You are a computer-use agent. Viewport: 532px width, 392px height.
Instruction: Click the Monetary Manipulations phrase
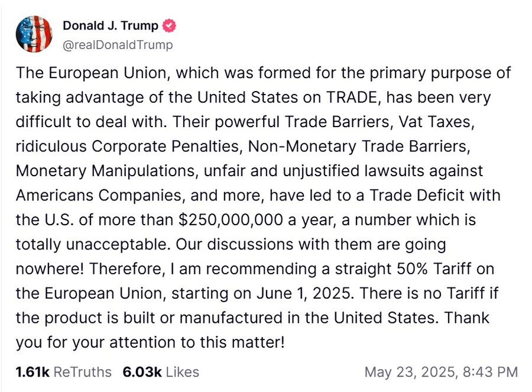click(105, 171)
